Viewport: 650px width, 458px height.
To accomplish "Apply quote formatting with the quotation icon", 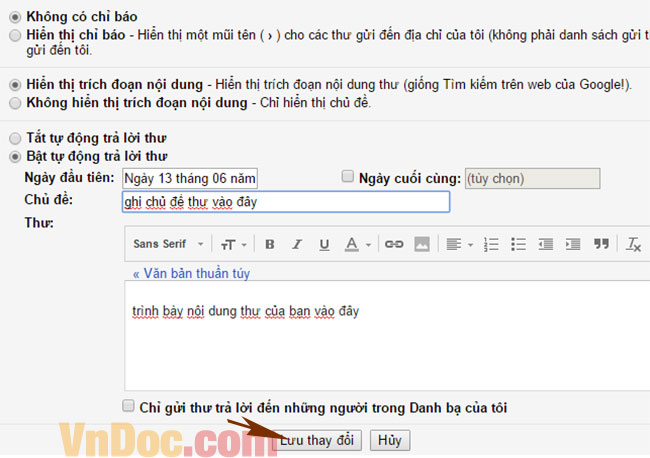I will coord(601,244).
